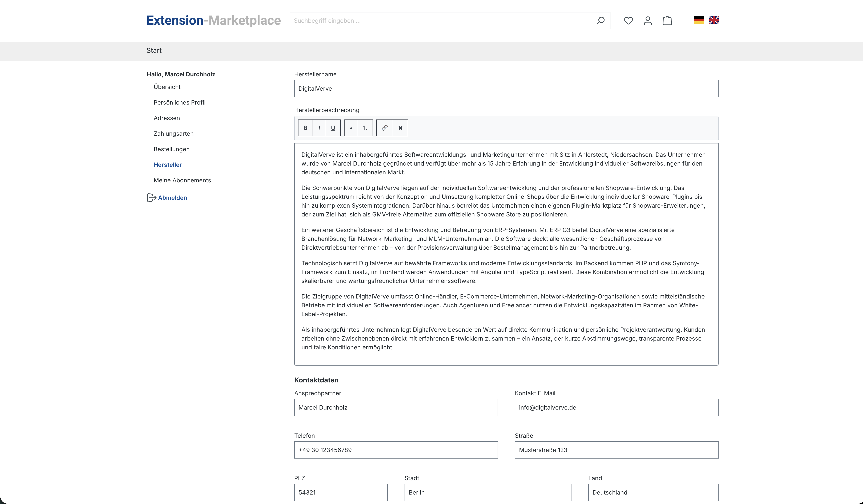Click the Start navigation item

click(x=154, y=51)
